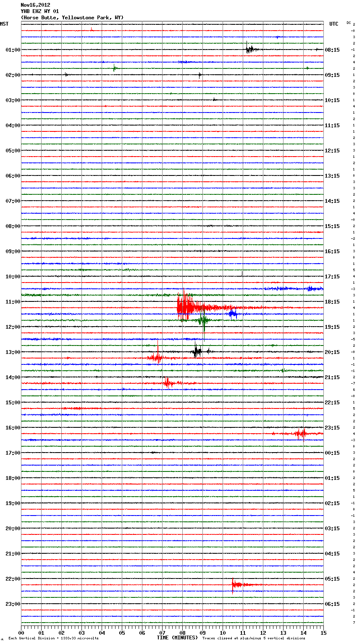
Task: Click the 03:15 UTC time label
Action: pyautogui.click(x=332, y=529)
